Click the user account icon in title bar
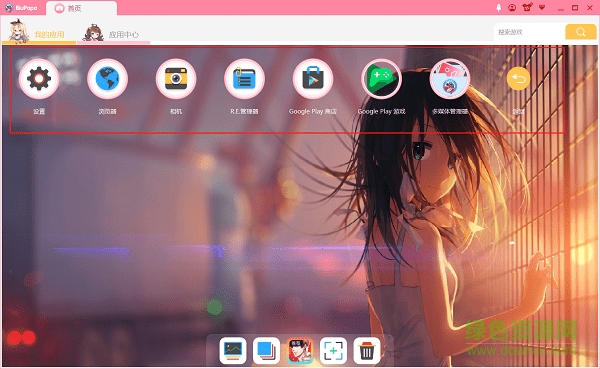This screenshot has height=369, width=600. (512, 8)
